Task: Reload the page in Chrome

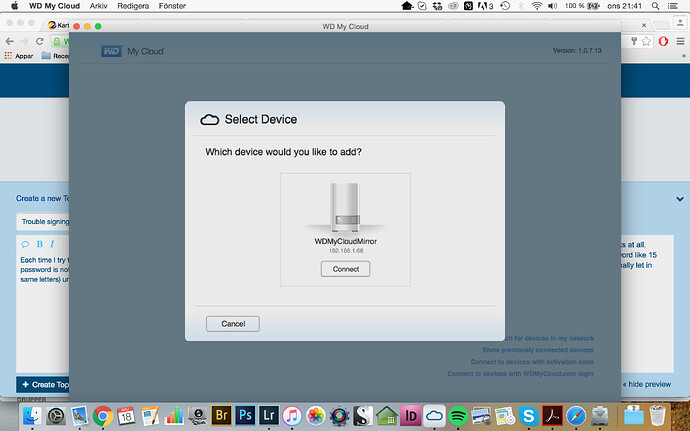Action: pos(40,41)
